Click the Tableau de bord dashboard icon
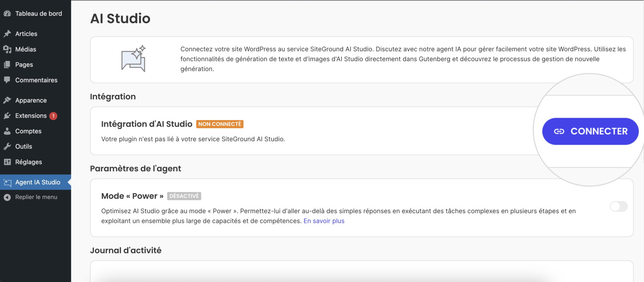Viewport: 644px width, 282px height. click(7, 13)
